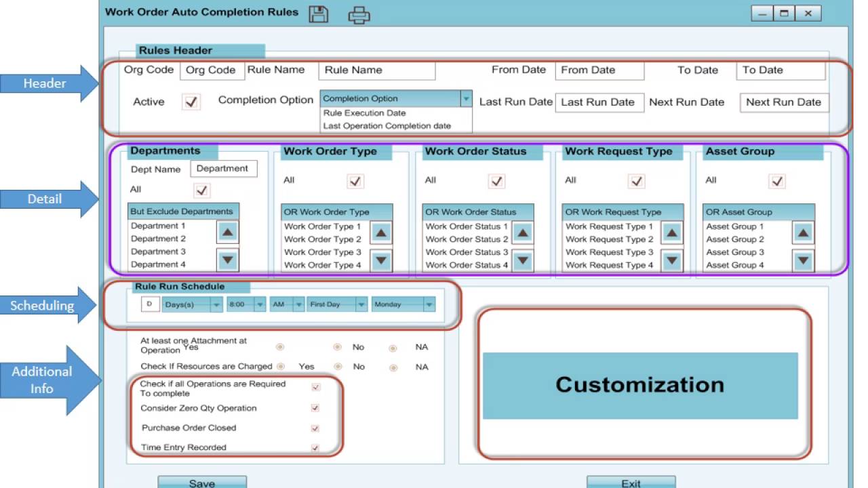Click the Rule Name input field

coord(377,70)
